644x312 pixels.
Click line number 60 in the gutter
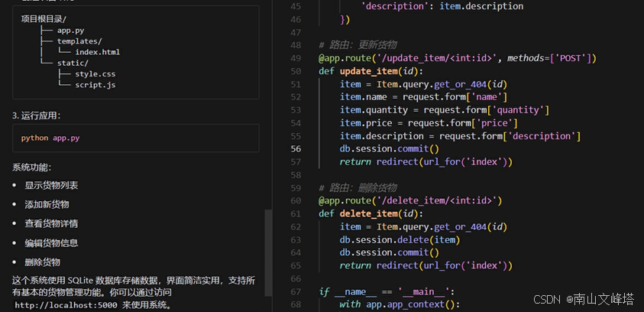click(x=296, y=200)
